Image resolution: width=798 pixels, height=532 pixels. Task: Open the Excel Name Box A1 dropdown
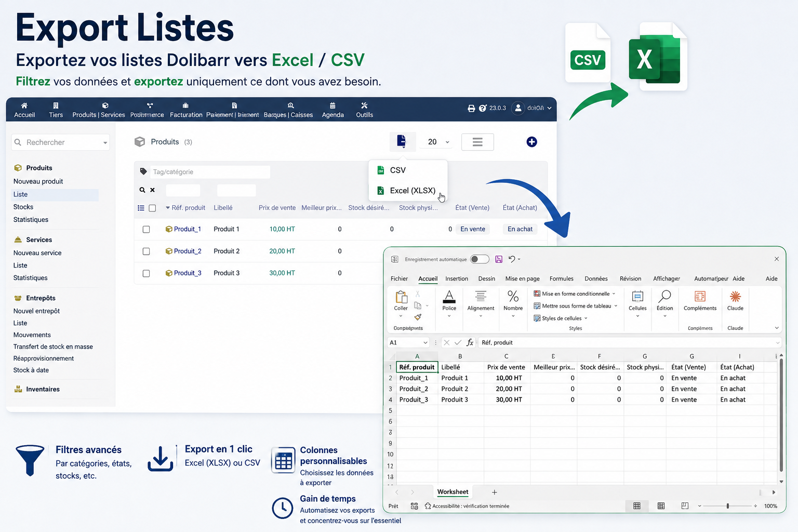point(425,342)
